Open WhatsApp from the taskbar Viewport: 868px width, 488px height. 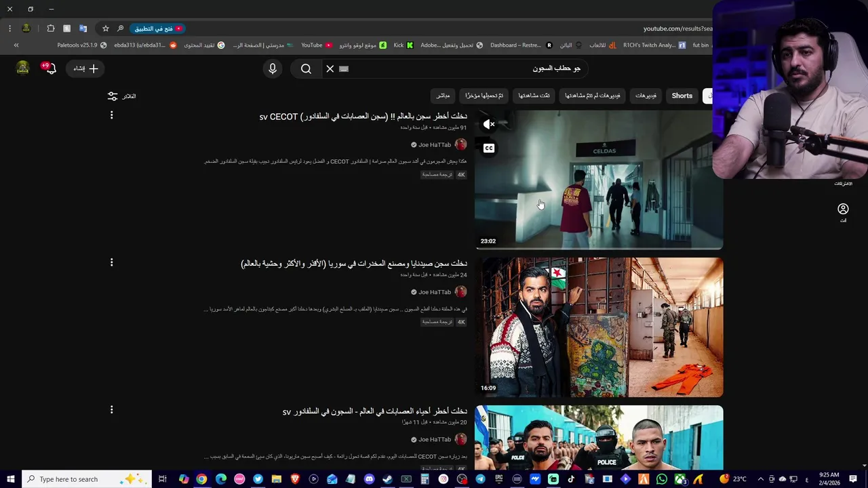coord(662,479)
